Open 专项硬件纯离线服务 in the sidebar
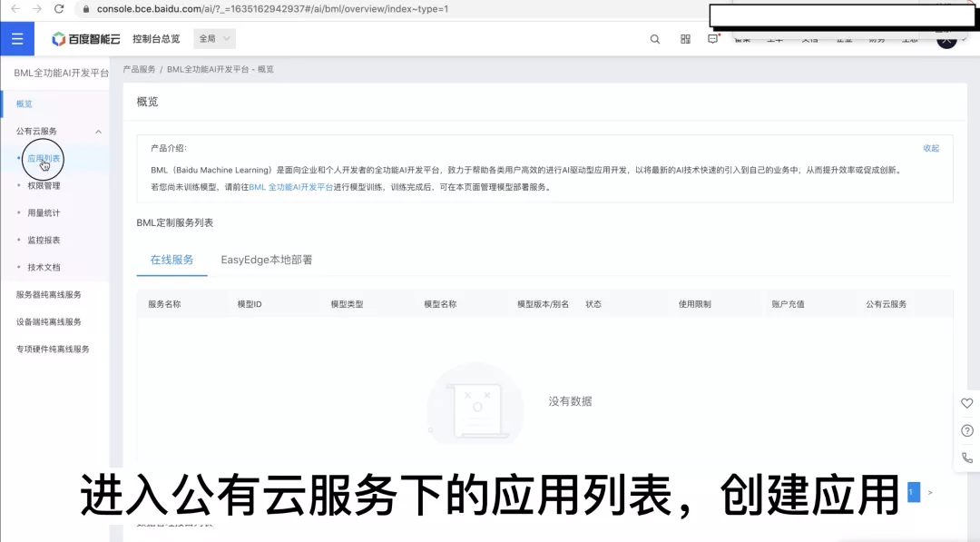Image resolution: width=980 pixels, height=542 pixels. click(53, 349)
